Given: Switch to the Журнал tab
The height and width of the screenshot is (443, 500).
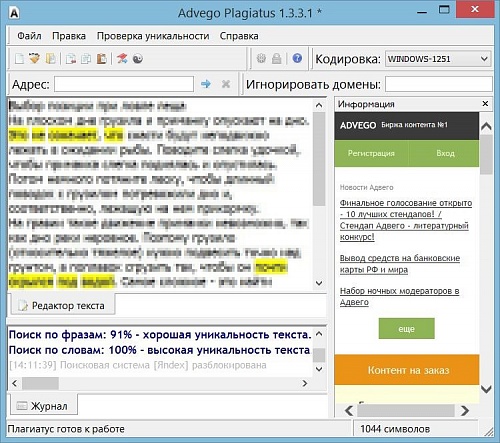Looking at the screenshot, I should coord(43,406).
